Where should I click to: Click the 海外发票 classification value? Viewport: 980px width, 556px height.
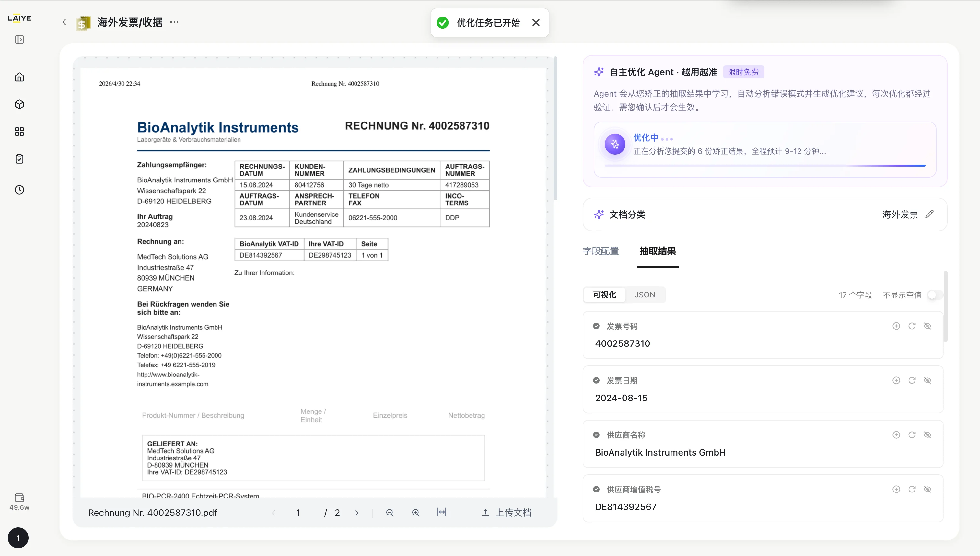tap(900, 214)
